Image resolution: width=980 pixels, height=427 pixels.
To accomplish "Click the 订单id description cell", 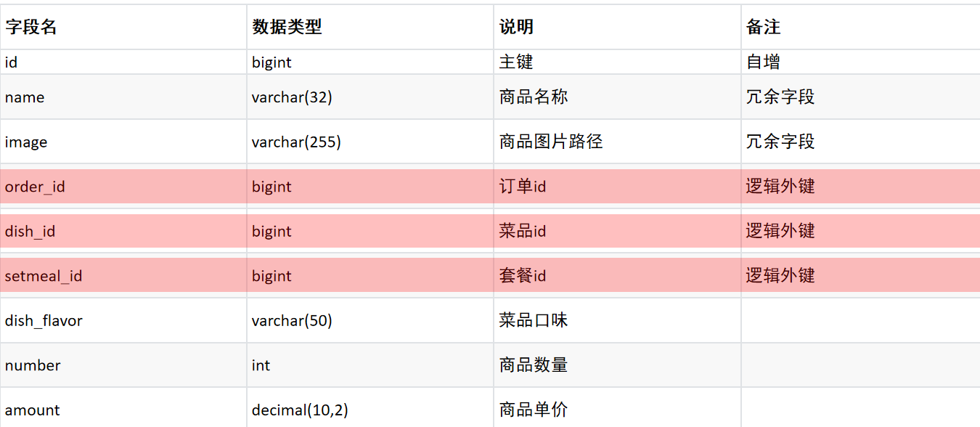I will coord(618,187).
